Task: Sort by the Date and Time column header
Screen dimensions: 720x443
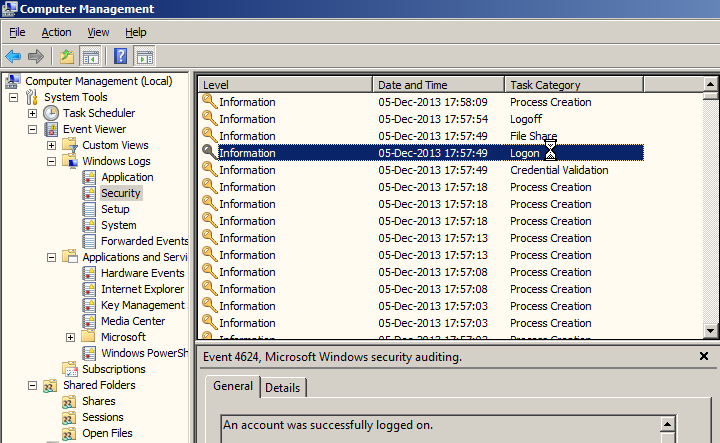Action: click(439, 85)
